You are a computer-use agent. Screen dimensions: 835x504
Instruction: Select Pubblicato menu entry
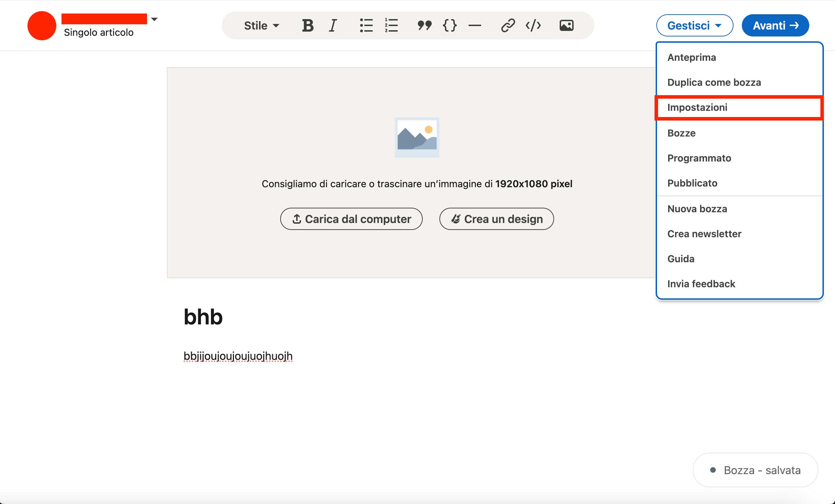[x=739, y=183]
